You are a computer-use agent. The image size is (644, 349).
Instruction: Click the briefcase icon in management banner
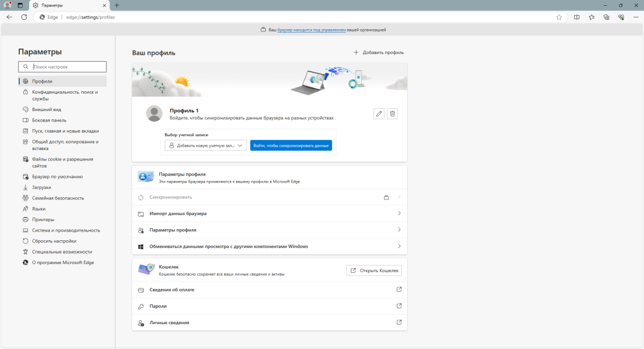[264, 30]
